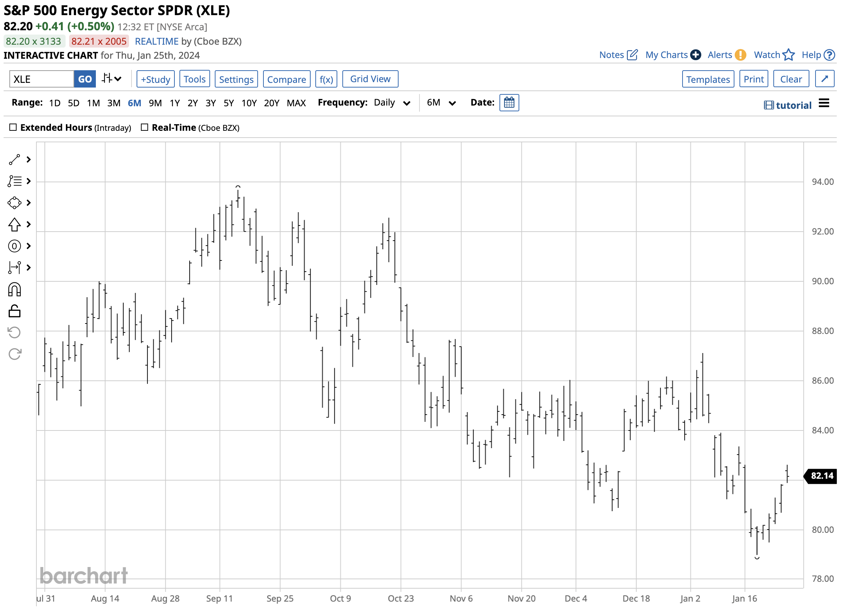This screenshot has width=862, height=616.
Task: Expand the line tool options arrow
Action: point(28,160)
